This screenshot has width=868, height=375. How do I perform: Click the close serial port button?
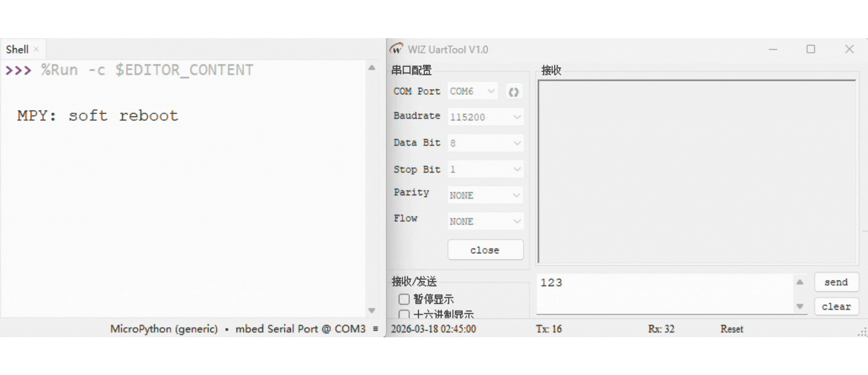point(485,250)
